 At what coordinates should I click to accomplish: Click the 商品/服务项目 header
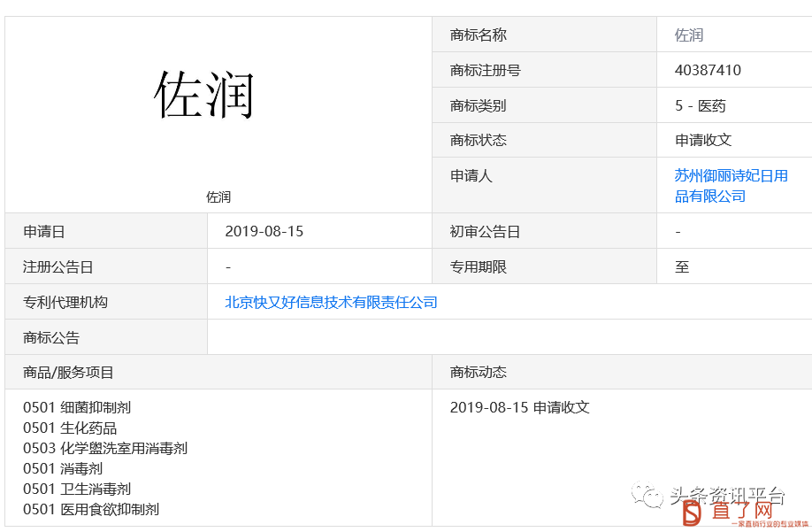tap(68, 372)
